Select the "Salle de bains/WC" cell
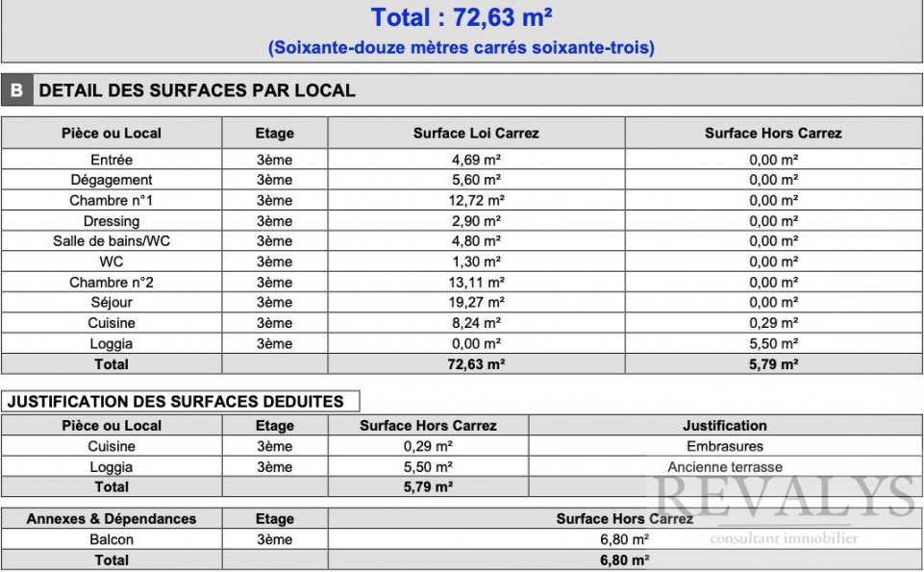This screenshot has height=572, width=924. pyautogui.click(x=112, y=241)
